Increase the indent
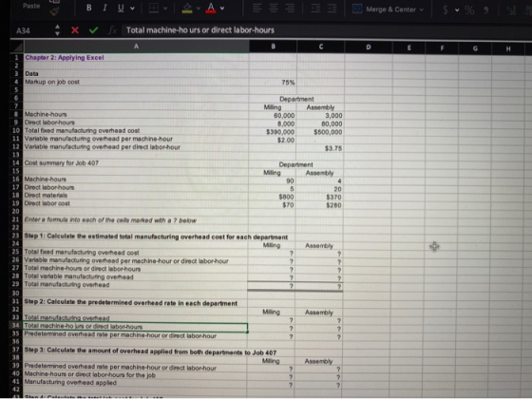 [x=332, y=9]
